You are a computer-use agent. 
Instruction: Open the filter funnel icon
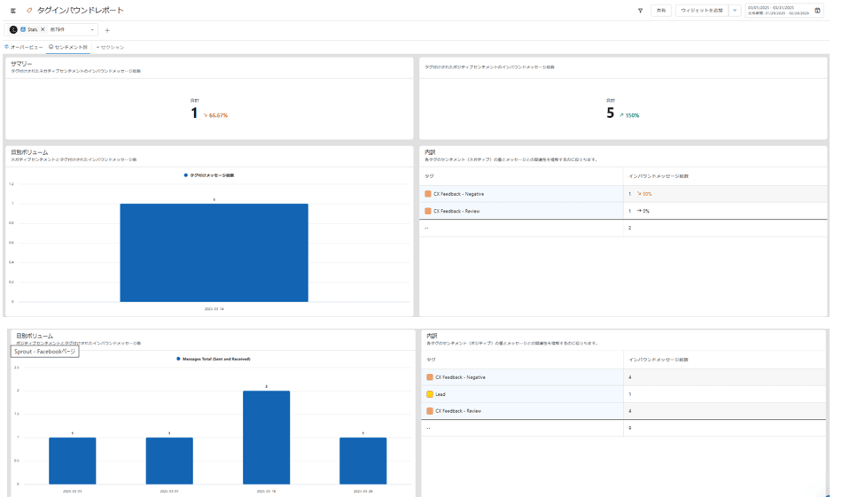click(640, 11)
